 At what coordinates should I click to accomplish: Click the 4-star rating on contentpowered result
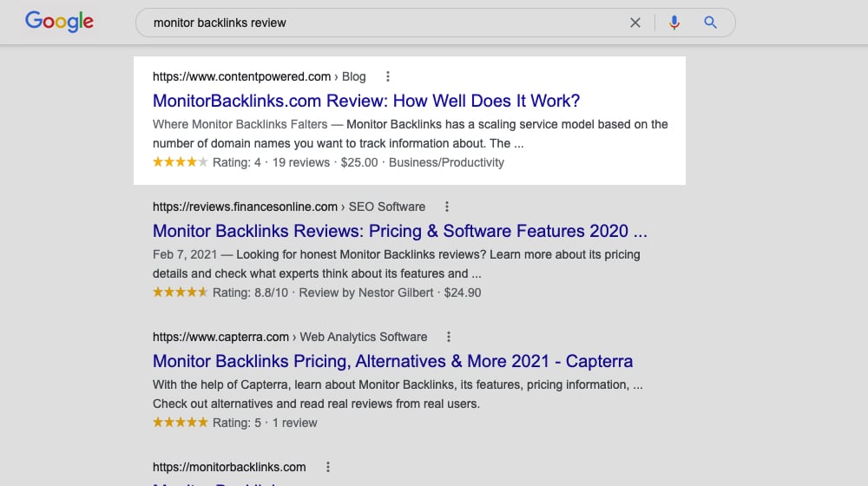click(x=180, y=162)
